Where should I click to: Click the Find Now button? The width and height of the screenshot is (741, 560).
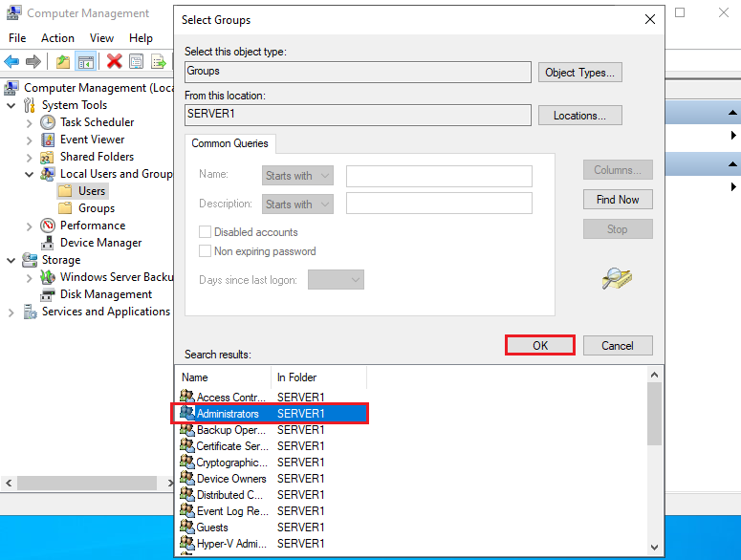point(618,200)
